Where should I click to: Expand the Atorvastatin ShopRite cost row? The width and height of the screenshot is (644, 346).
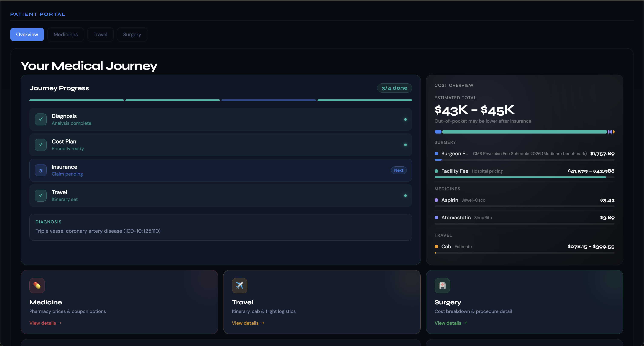tap(524, 218)
